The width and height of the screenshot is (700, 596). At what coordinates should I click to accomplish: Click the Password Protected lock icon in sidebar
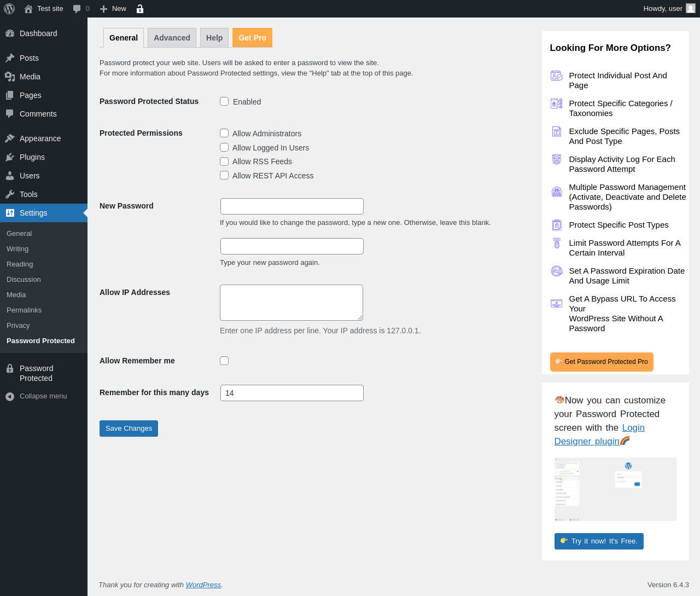10,368
